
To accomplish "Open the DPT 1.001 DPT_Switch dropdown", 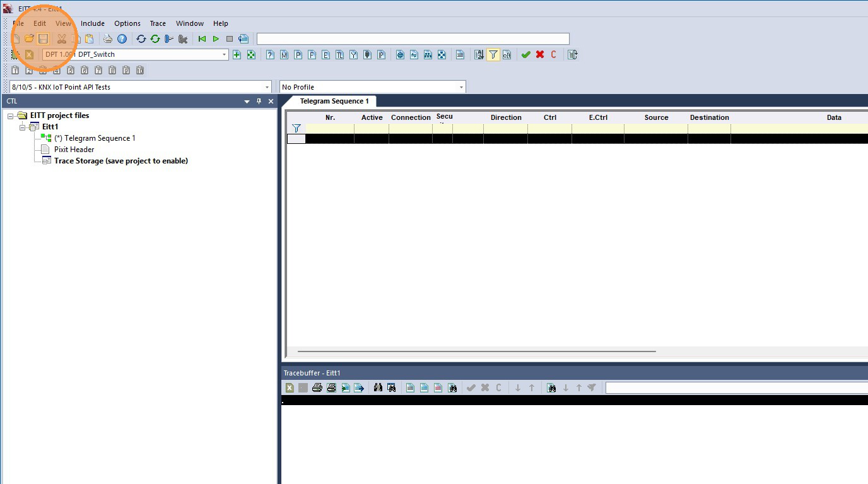I will [224, 55].
